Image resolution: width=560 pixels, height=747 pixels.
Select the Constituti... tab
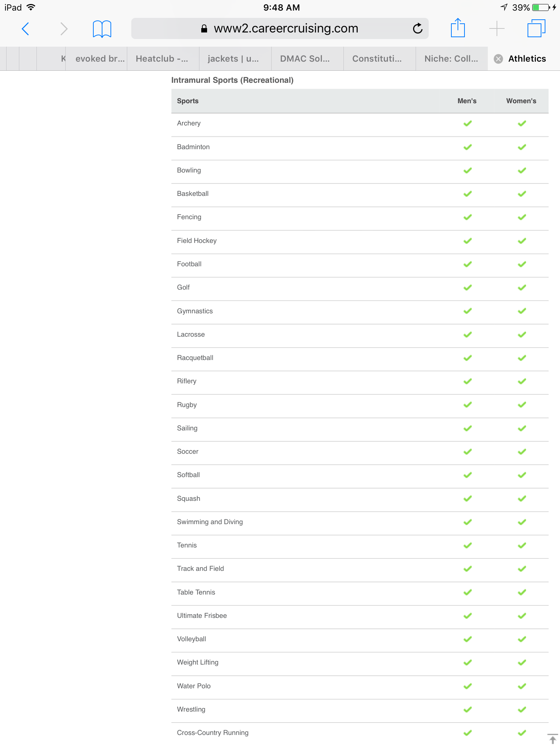(x=377, y=59)
